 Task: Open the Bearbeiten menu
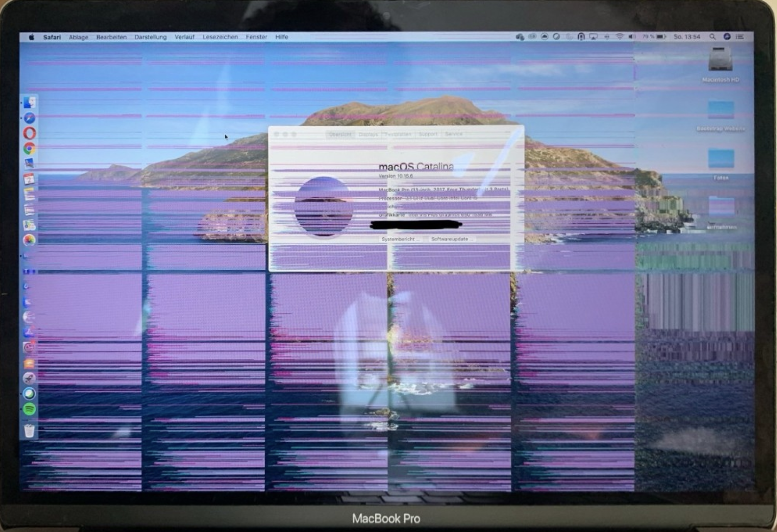(111, 37)
